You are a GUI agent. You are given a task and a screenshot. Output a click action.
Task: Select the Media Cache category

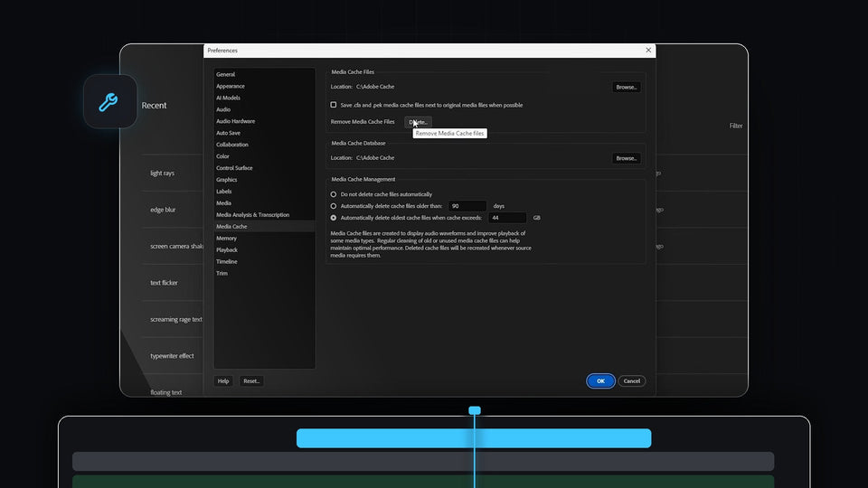click(264, 226)
